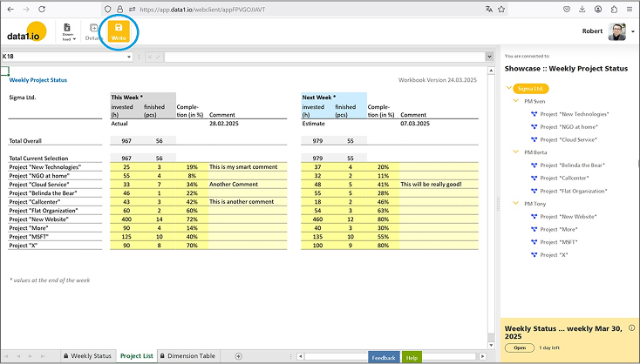Click the Feedback button
The image size is (640, 364).
tap(384, 358)
